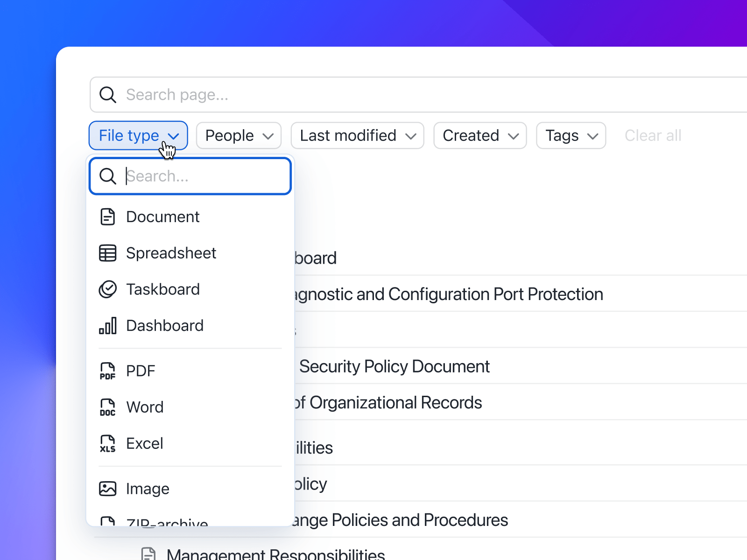
Task: Open the People filter dropdown
Action: point(239,136)
